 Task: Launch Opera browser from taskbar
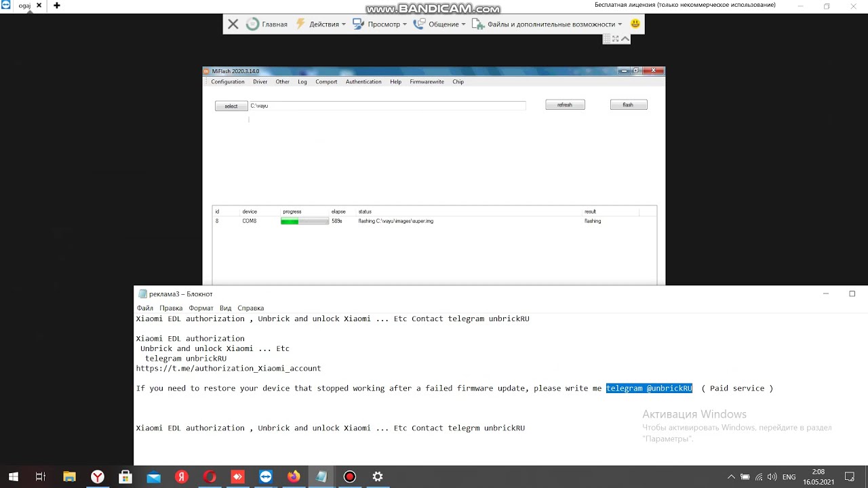210,477
